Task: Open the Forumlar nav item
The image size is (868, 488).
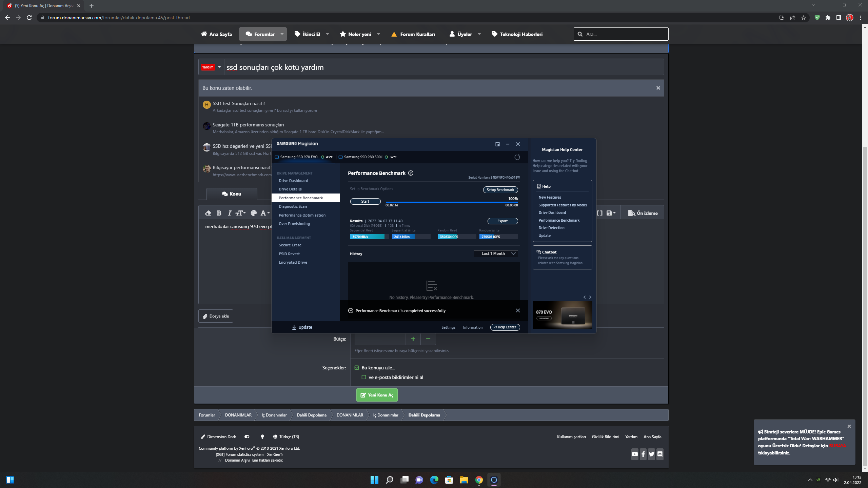Action: (260, 34)
